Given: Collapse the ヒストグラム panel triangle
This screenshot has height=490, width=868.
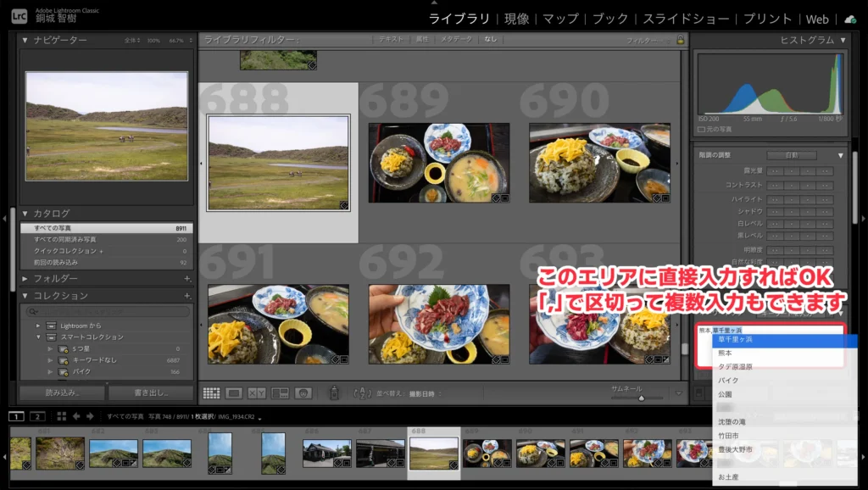Looking at the screenshot, I should [x=843, y=40].
